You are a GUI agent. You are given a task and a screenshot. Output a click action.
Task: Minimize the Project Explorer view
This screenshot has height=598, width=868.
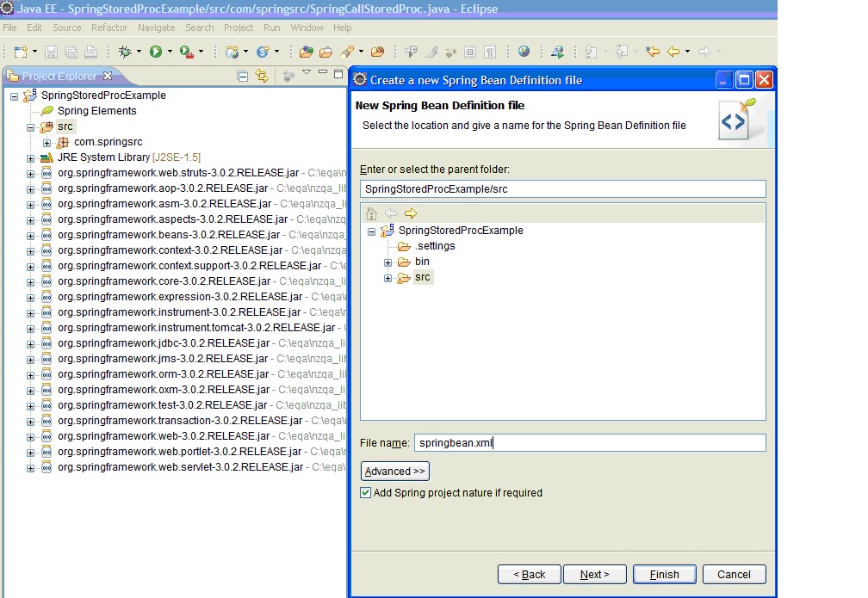coord(323,72)
